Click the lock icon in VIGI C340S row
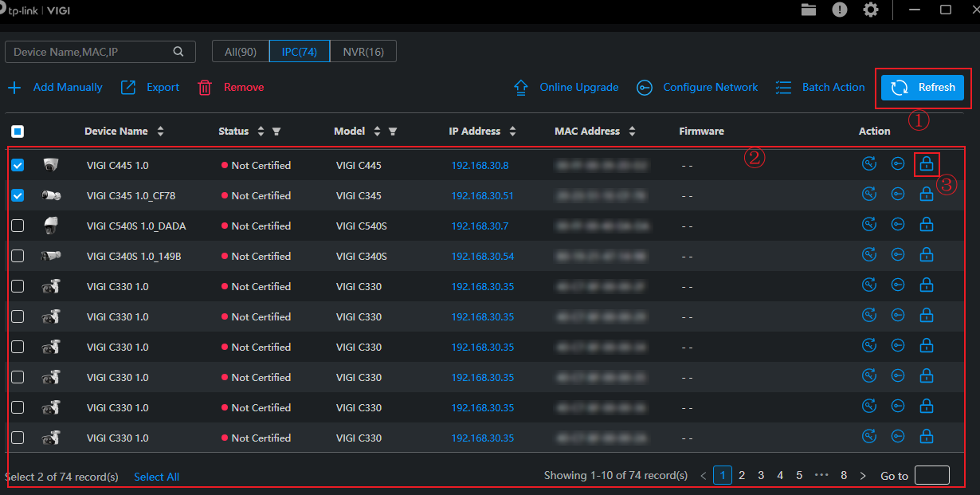The height and width of the screenshot is (495, 980). (927, 255)
